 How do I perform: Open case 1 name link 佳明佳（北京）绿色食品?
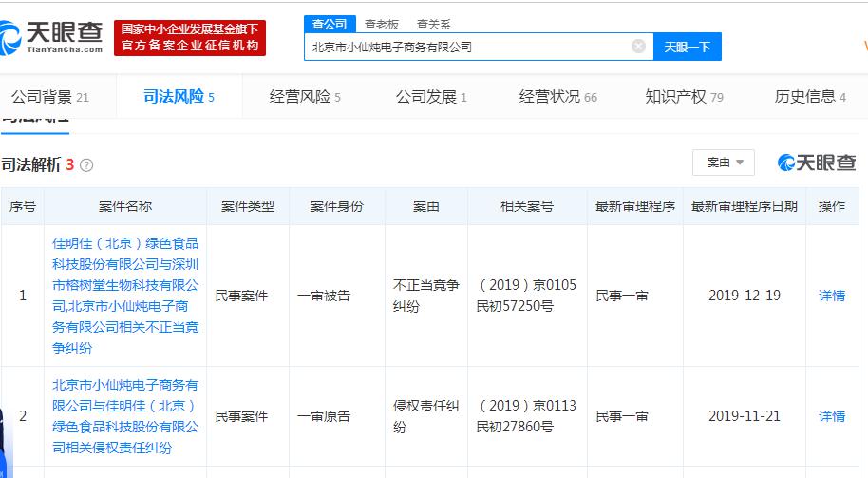125,296
